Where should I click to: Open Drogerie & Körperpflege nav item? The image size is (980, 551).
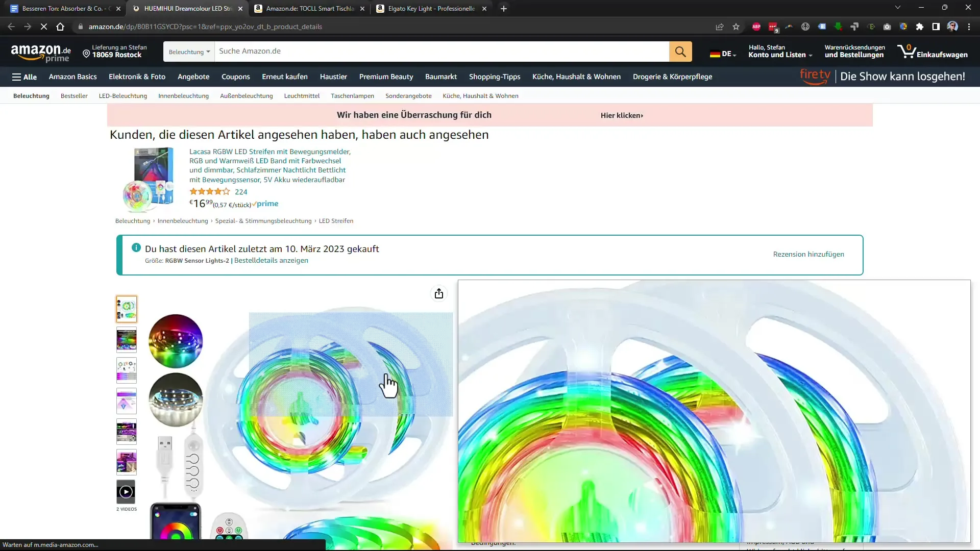click(673, 77)
